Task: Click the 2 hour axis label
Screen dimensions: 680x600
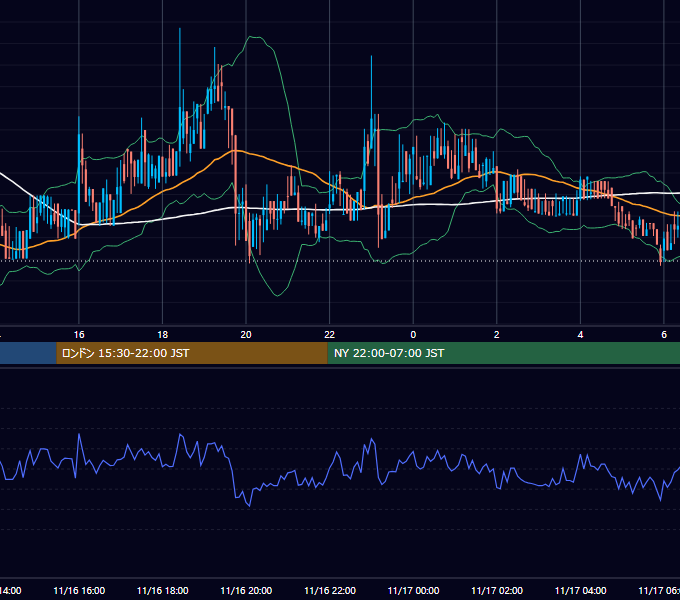Action: coord(497,335)
